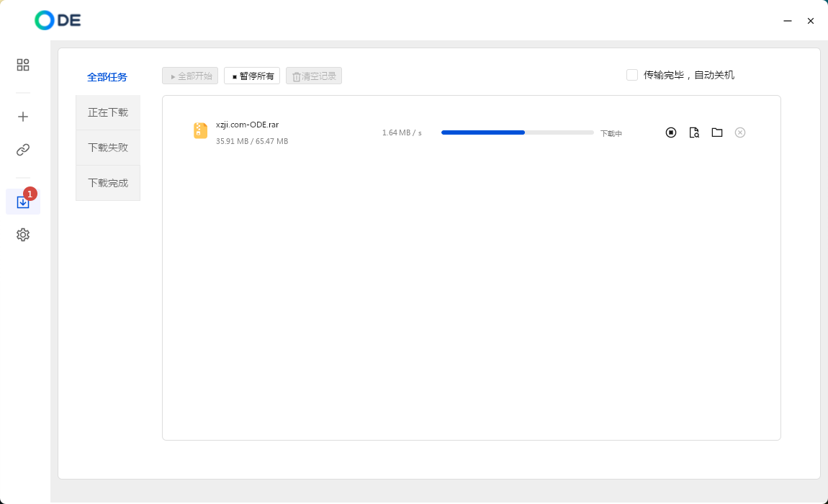
Task: Click the 全部开始 button
Action: [191, 76]
